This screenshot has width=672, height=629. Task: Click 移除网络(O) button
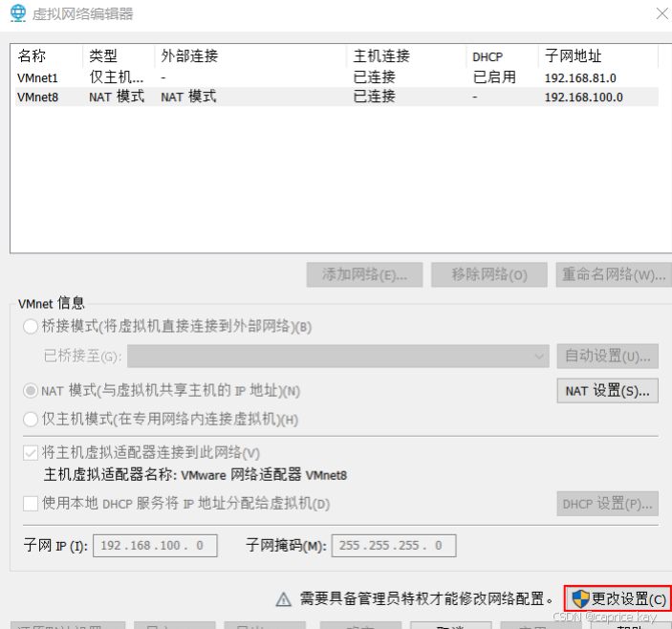(489, 274)
